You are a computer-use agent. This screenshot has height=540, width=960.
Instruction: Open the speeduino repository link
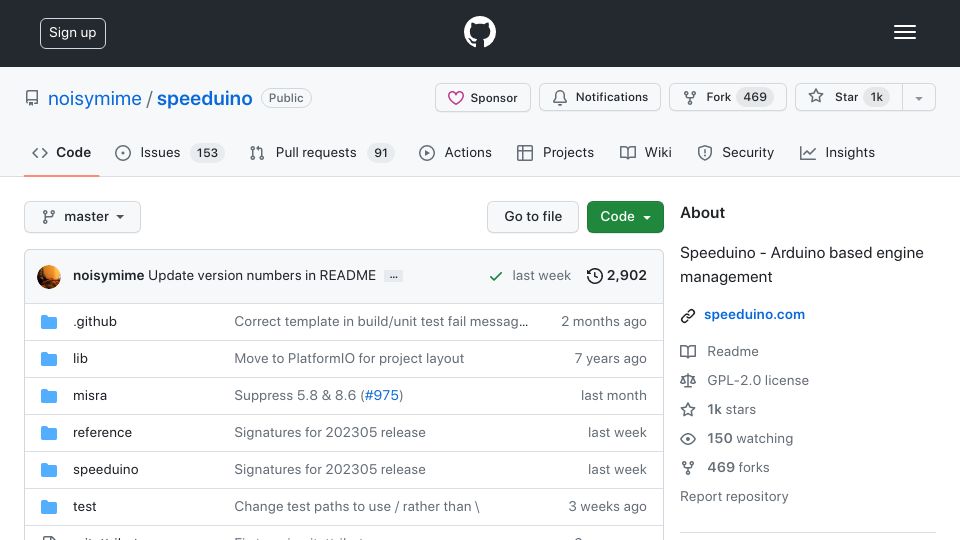pos(204,98)
